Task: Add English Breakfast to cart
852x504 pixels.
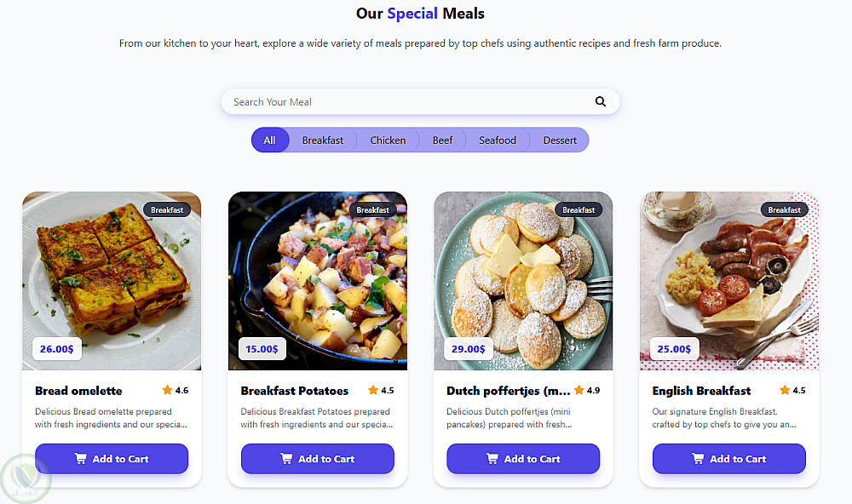Action: point(728,459)
